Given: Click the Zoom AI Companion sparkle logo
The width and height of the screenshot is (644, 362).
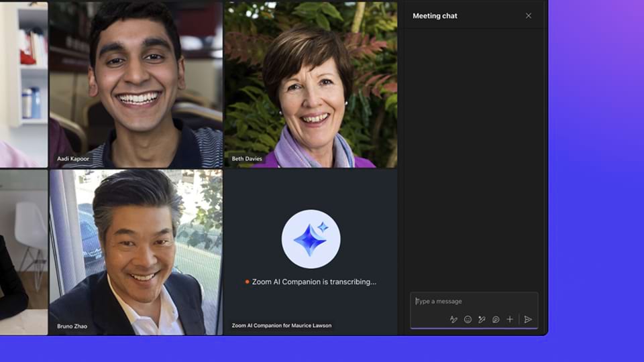Looking at the screenshot, I should pos(311,239).
